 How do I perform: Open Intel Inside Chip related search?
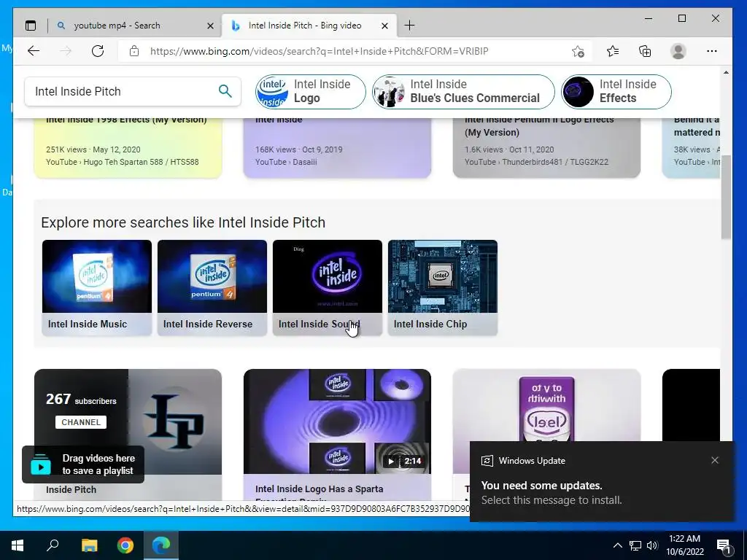click(443, 287)
